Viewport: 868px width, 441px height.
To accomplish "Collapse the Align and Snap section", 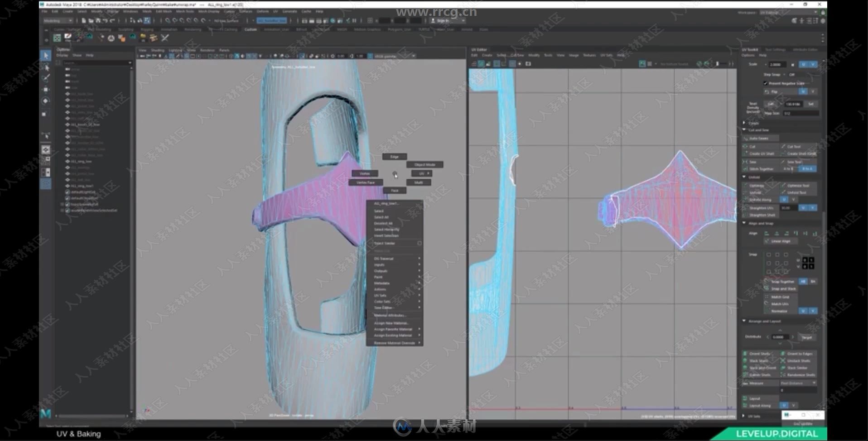I will pos(744,223).
